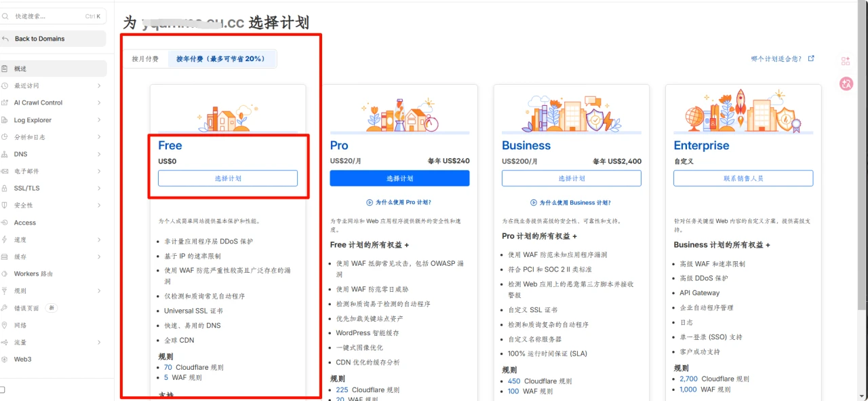This screenshot has height=401, width=868.
Task: Expand the 安全性 chevron
Action: click(99, 205)
